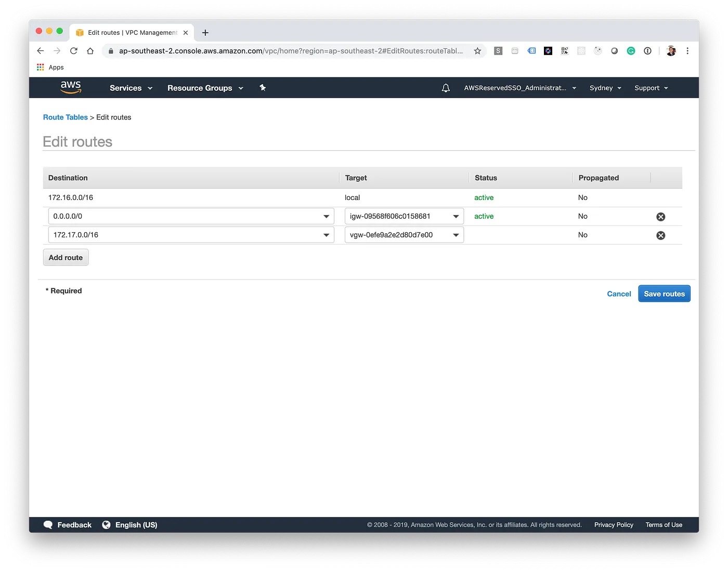Open a new browser tab
The width and height of the screenshot is (728, 571).
205,33
